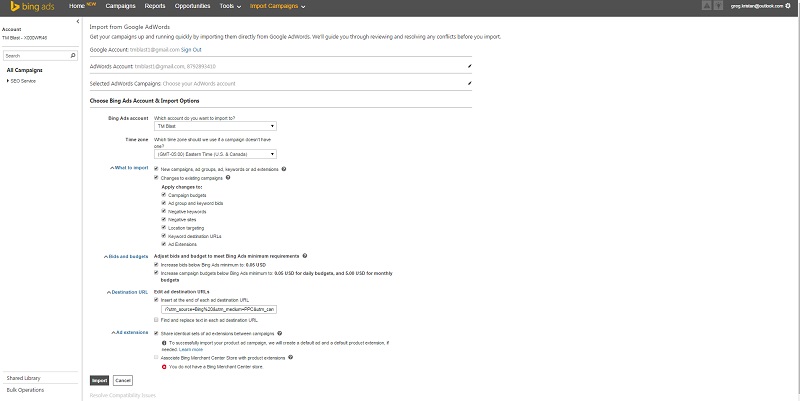Edit Selected AdWords Campaigns with pencil icon
The width and height of the screenshot is (800, 401).
pos(469,83)
